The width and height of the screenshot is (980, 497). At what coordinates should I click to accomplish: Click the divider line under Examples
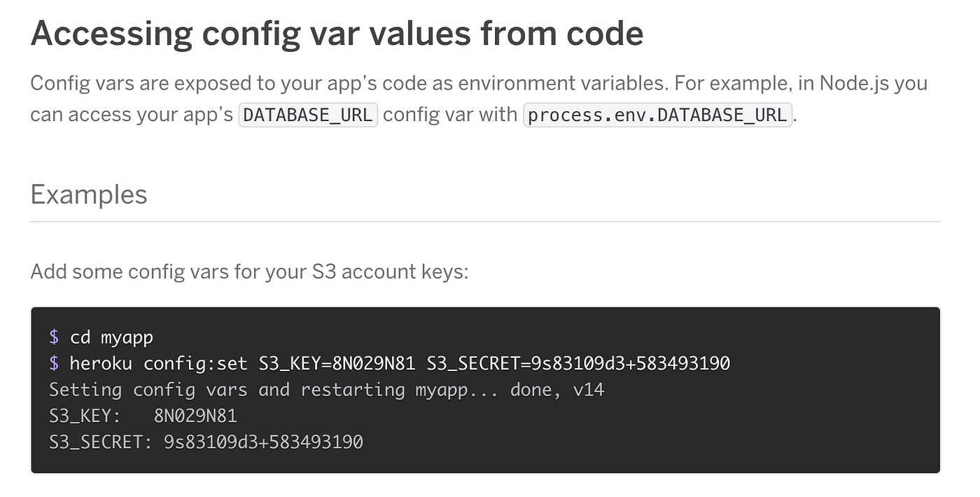[x=485, y=221]
